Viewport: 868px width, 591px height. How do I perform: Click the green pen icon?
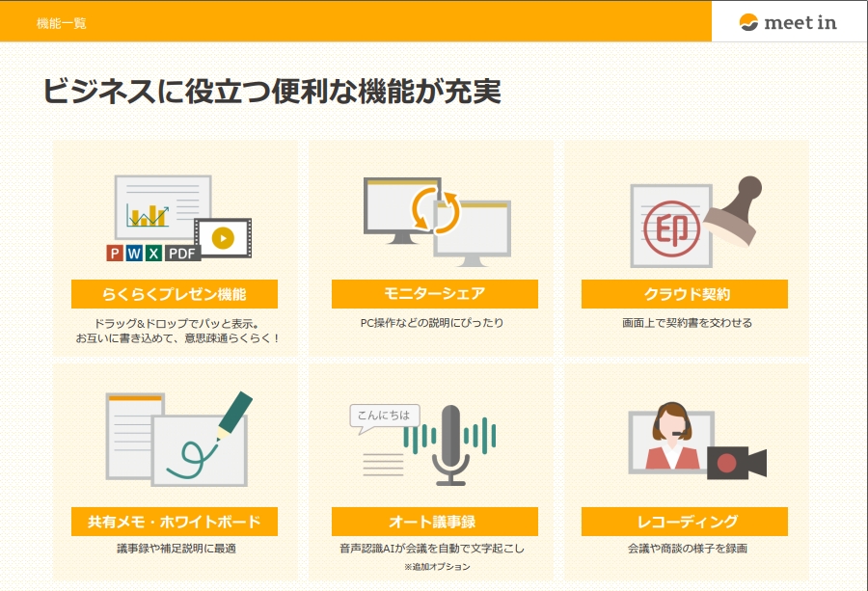pyautogui.click(x=234, y=415)
